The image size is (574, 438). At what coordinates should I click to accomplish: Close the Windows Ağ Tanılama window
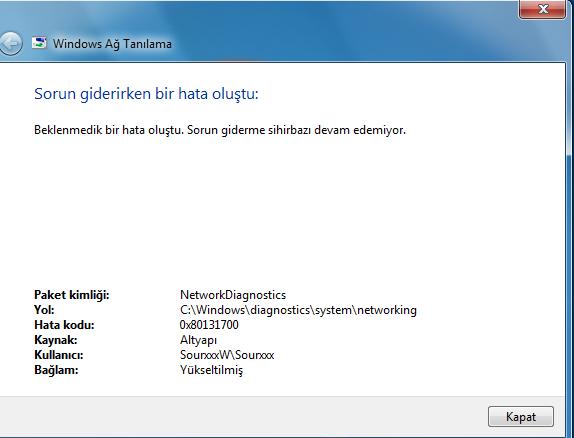[543, 8]
